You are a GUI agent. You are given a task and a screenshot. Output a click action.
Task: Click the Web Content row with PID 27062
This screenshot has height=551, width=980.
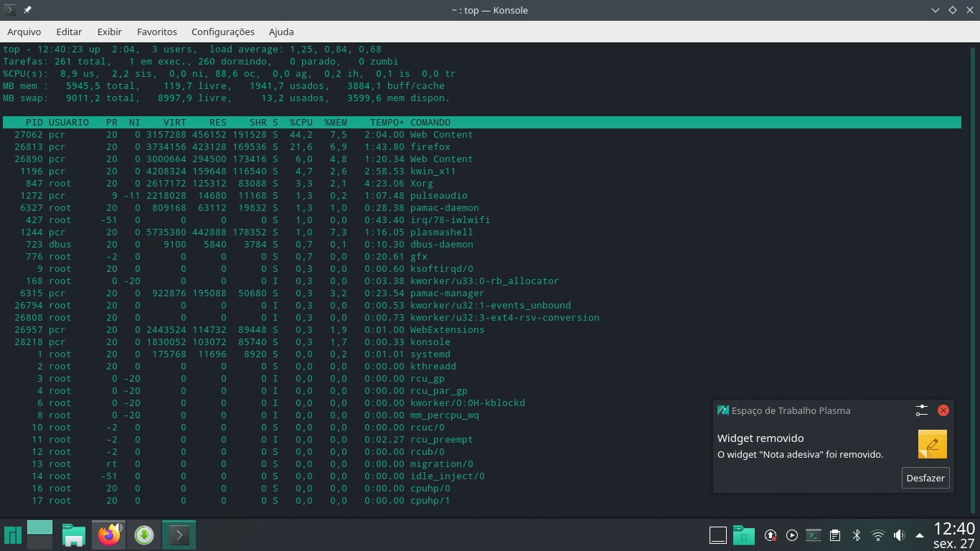point(482,135)
